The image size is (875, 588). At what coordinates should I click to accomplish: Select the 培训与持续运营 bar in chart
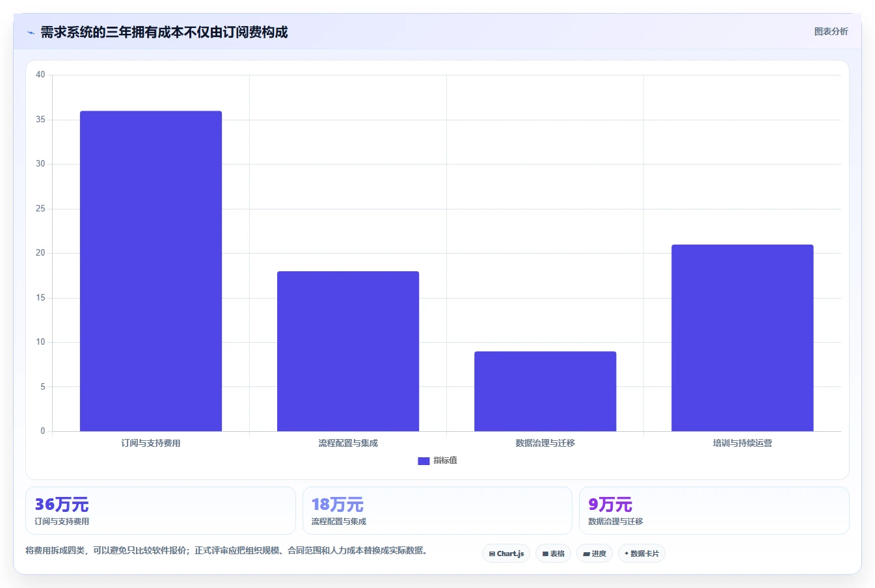pyautogui.click(x=742, y=338)
